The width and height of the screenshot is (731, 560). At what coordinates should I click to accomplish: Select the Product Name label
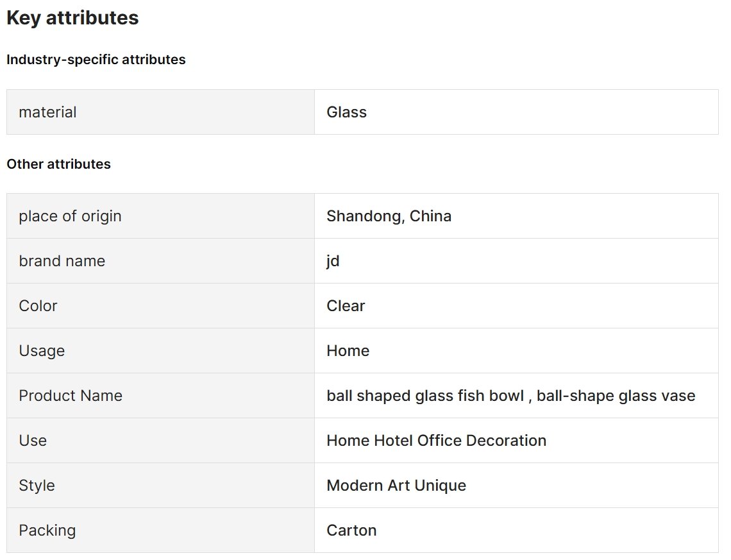pos(71,396)
